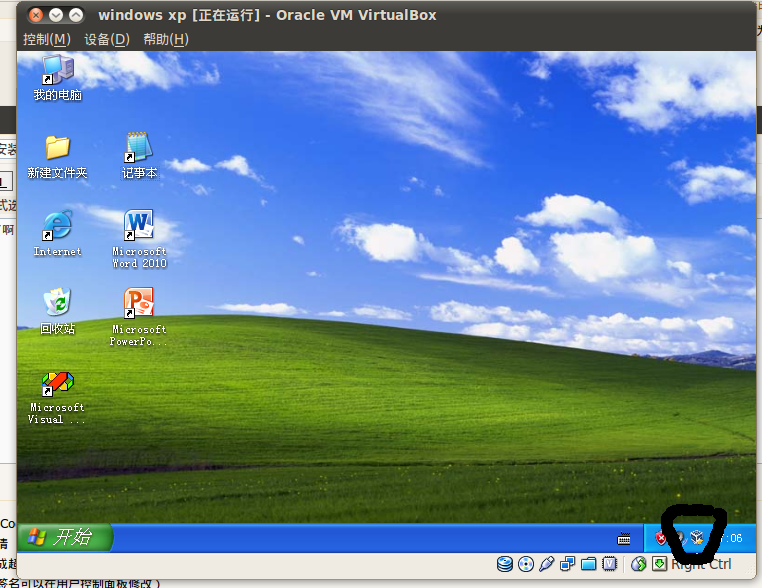Click the 开始 Start button
This screenshot has width=762, height=588.
click(x=65, y=537)
